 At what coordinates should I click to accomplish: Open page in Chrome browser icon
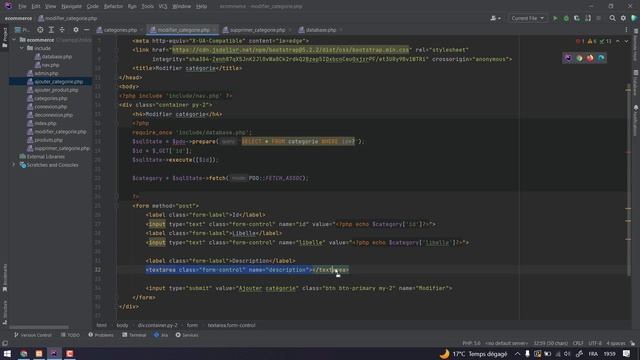pyautogui.click(x=579, y=58)
